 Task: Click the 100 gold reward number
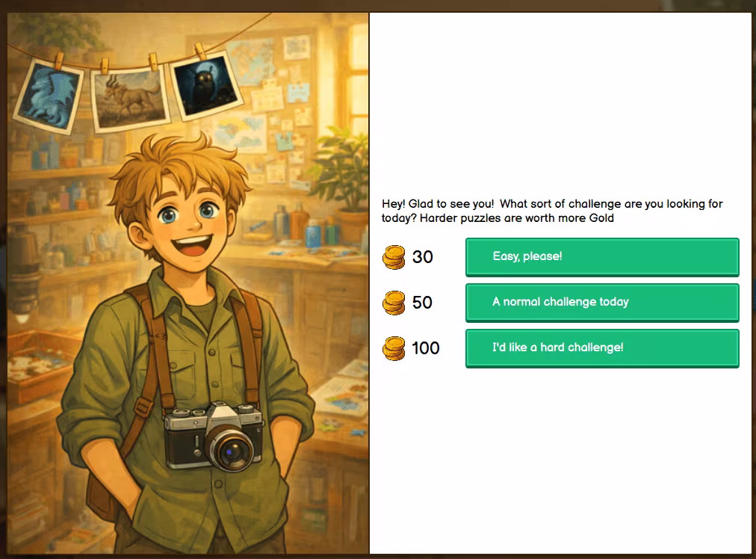pos(426,348)
